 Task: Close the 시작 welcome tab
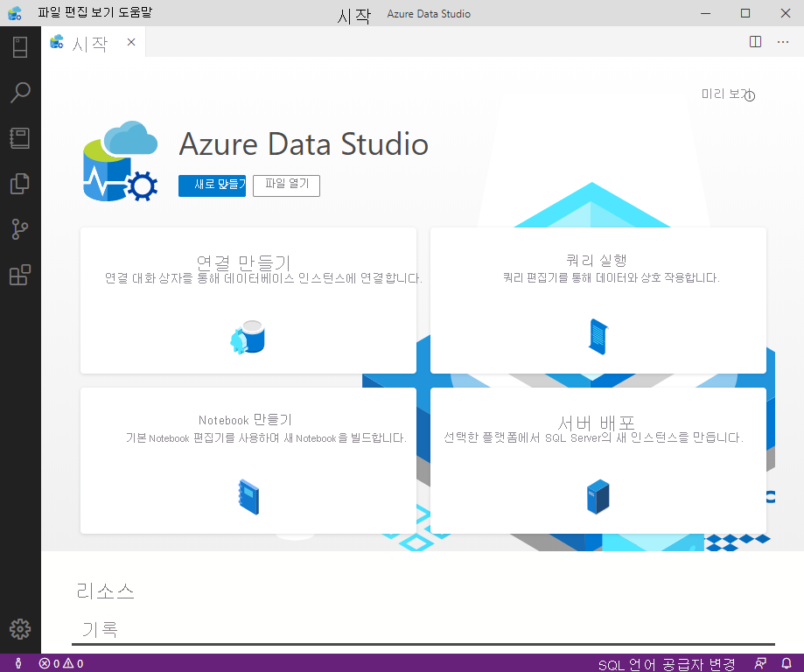[131, 42]
